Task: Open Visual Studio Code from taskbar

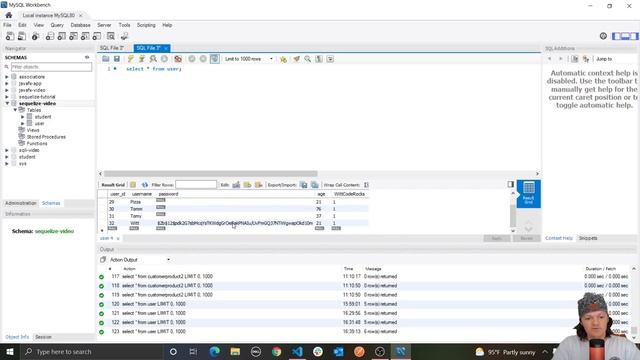Action: [297, 351]
